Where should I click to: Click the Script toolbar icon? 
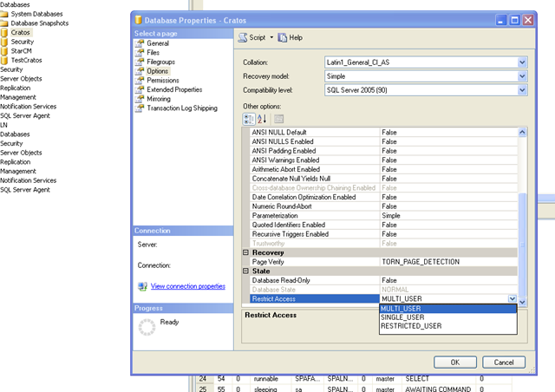(x=243, y=37)
